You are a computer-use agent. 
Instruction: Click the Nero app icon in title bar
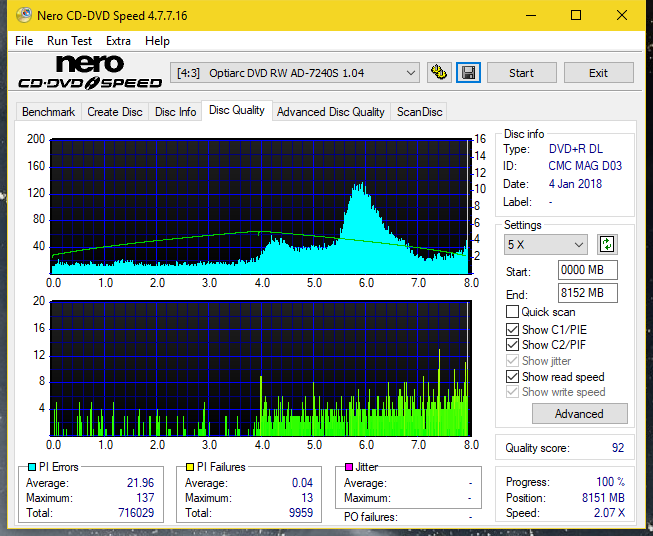tap(24, 15)
